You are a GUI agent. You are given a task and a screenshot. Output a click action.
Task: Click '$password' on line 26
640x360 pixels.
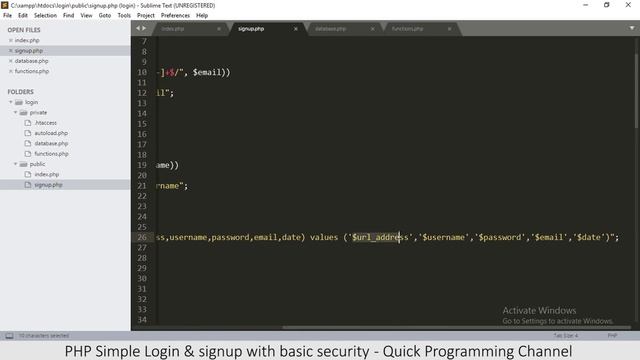(500, 237)
